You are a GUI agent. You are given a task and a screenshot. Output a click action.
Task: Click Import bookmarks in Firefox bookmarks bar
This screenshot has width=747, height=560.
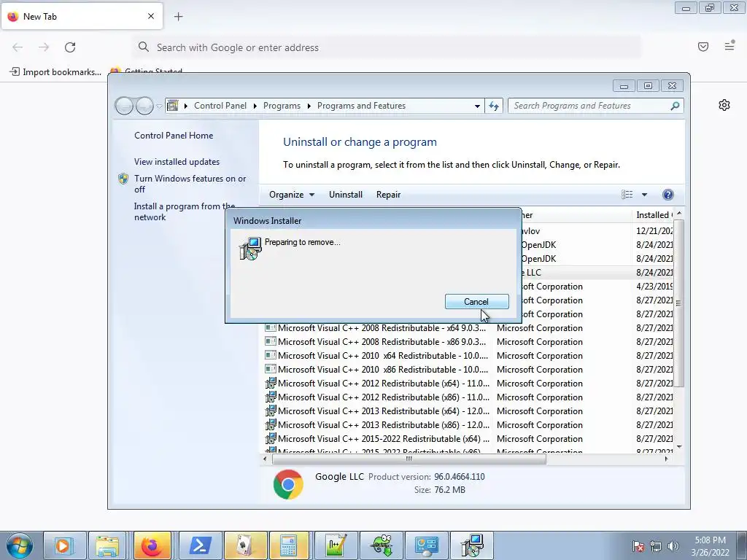tap(55, 72)
